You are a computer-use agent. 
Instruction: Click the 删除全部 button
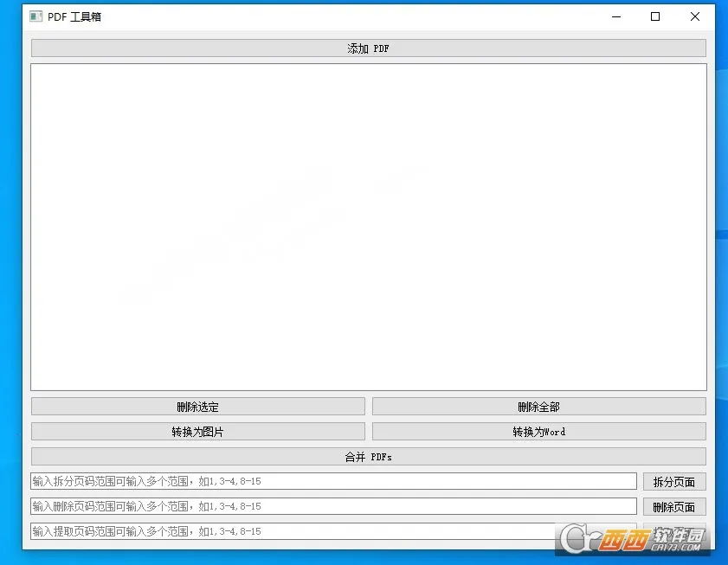pos(538,406)
